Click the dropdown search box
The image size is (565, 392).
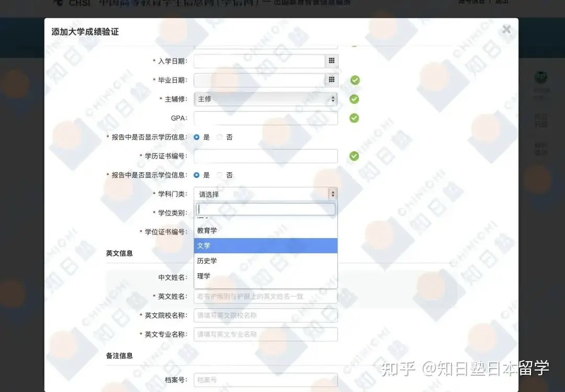click(x=265, y=209)
